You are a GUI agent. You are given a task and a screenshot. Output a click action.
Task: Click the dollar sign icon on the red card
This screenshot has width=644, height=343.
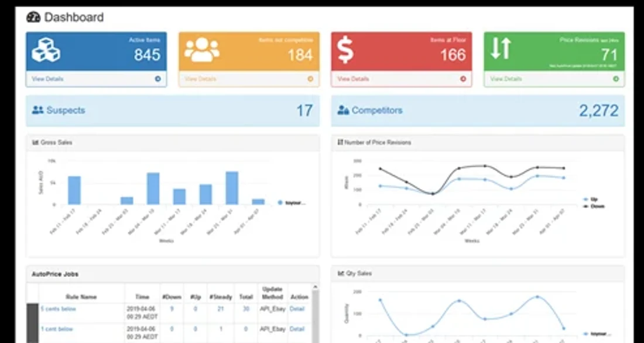(345, 50)
